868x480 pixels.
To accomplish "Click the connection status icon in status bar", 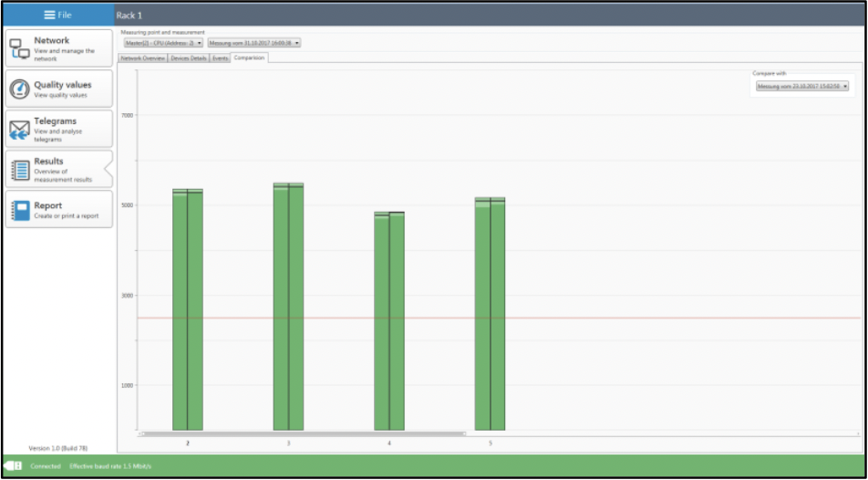I will coord(14,466).
